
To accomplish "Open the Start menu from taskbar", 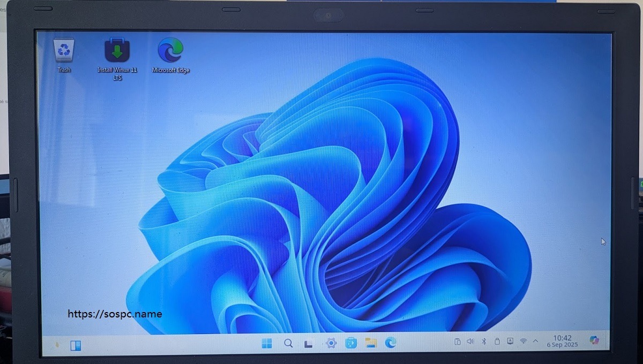I will click(x=266, y=344).
